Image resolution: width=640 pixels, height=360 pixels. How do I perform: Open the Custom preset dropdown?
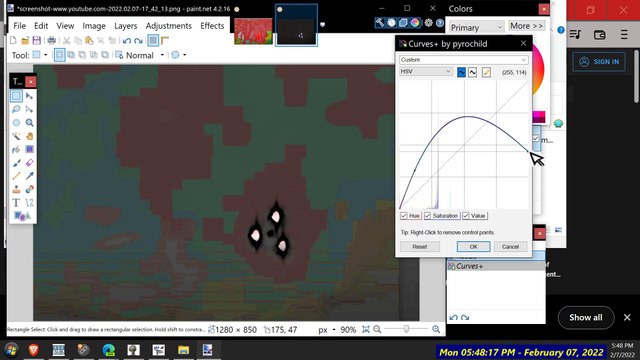(463, 60)
